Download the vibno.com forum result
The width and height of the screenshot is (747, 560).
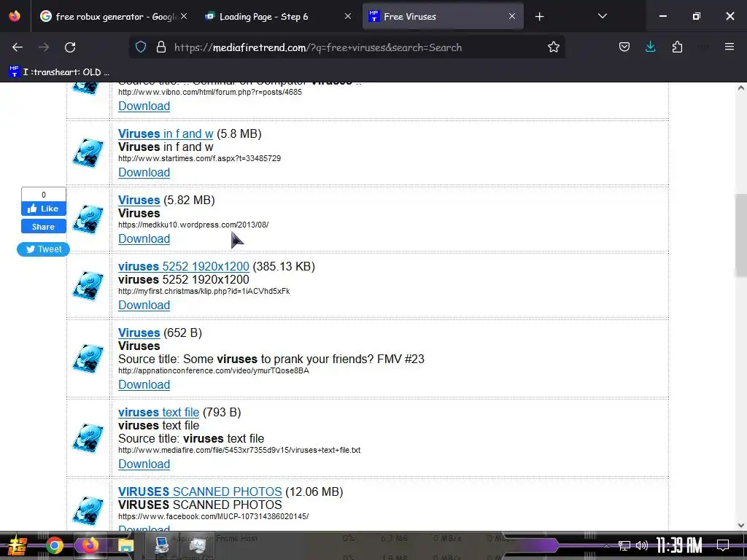coord(144,106)
